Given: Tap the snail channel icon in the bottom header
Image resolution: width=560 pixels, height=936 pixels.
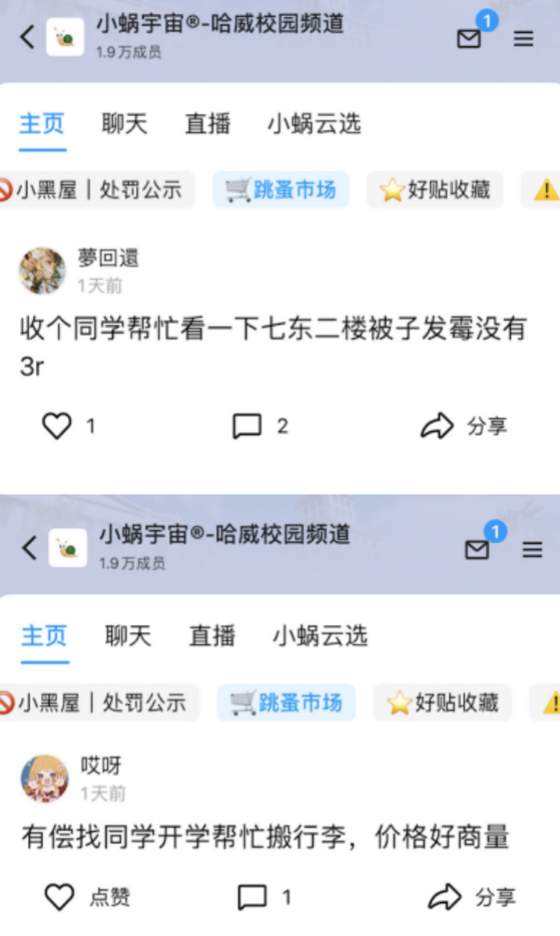Looking at the screenshot, I should 67,548.
